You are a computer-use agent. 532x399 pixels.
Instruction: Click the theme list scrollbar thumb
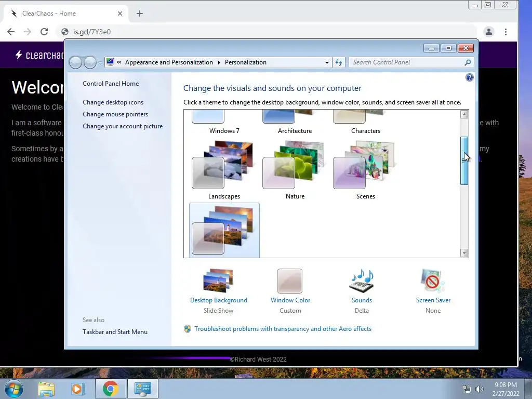pos(464,161)
